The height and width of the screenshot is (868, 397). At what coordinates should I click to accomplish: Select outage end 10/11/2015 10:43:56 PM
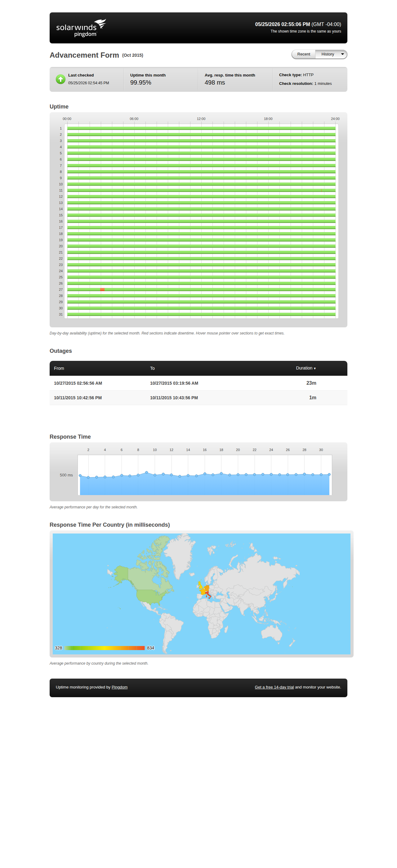(x=174, y=398)
